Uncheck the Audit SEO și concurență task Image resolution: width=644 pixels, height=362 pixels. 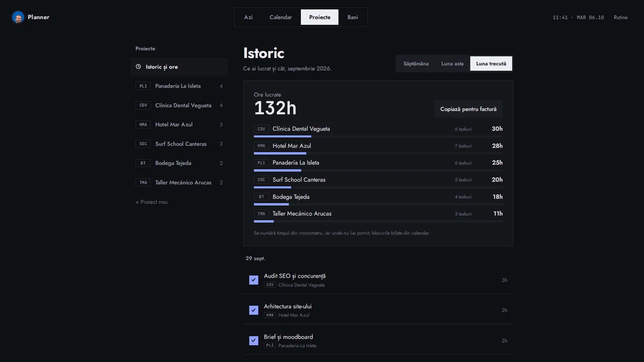point(254,280)
